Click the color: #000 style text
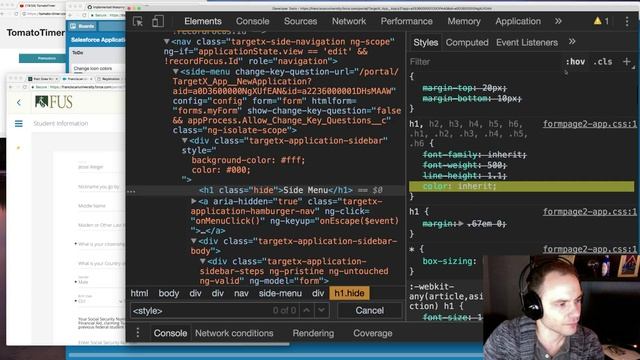Viewport: 640px width, 360px height. 221,170
